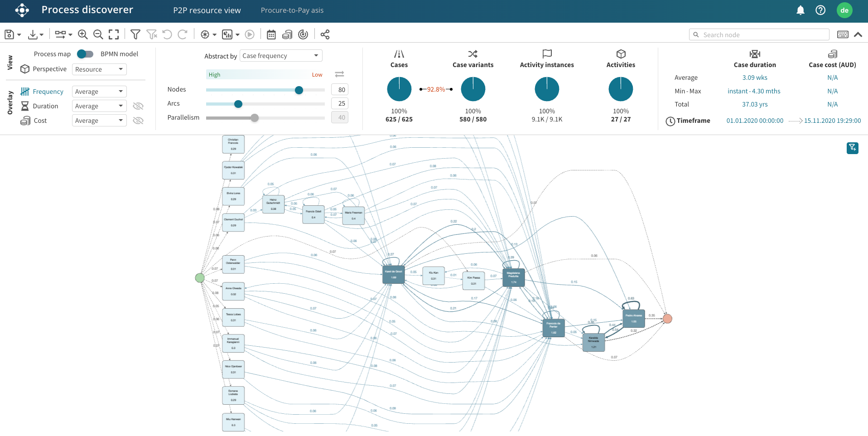Screen dimensions: 868x436
Task: Click the share icon in toolbar
Action: click(x=325, y=34)
